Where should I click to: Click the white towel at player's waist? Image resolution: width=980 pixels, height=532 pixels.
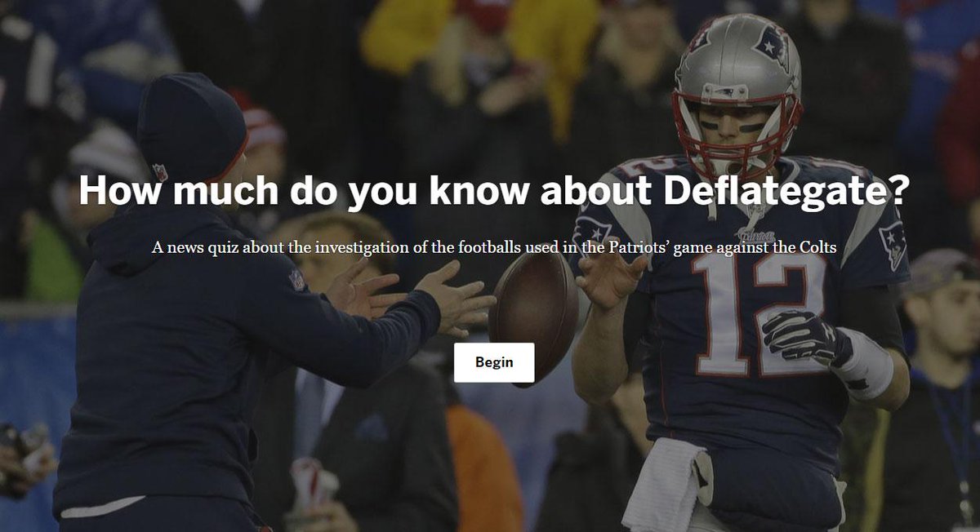[x=665, y=485]
